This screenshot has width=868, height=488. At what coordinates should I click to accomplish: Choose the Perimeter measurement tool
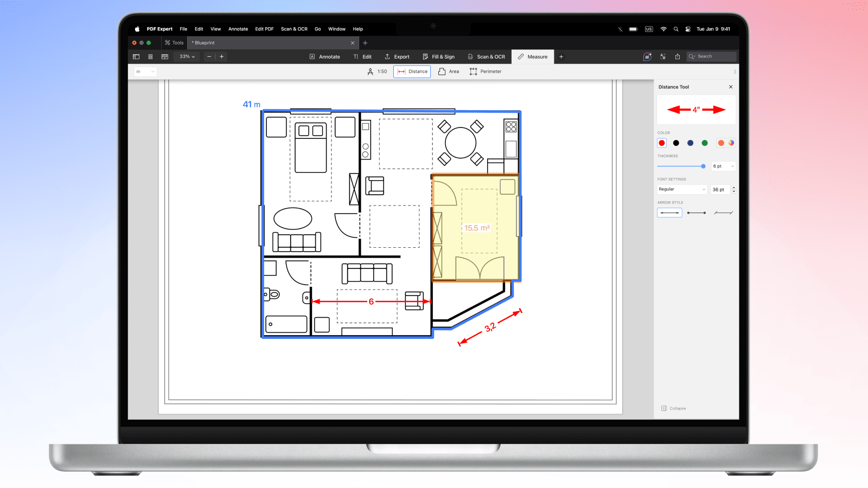(x=486, y=72)
